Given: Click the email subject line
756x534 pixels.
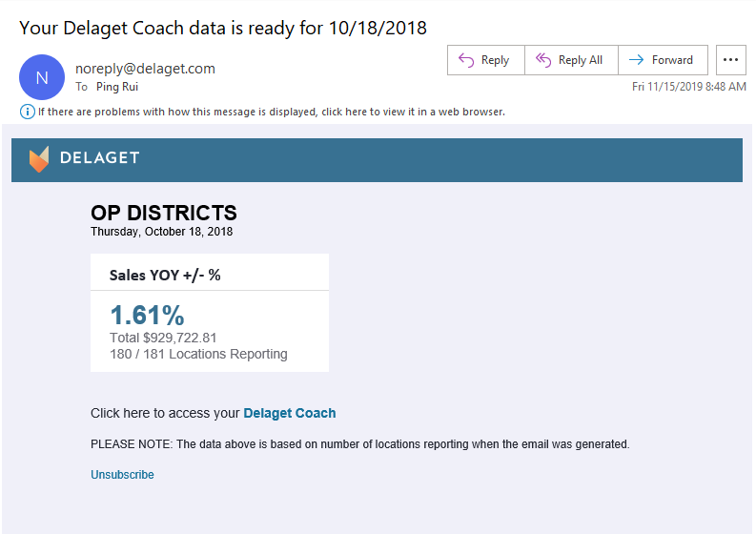Looking at the screenshot, I should 223,27.
